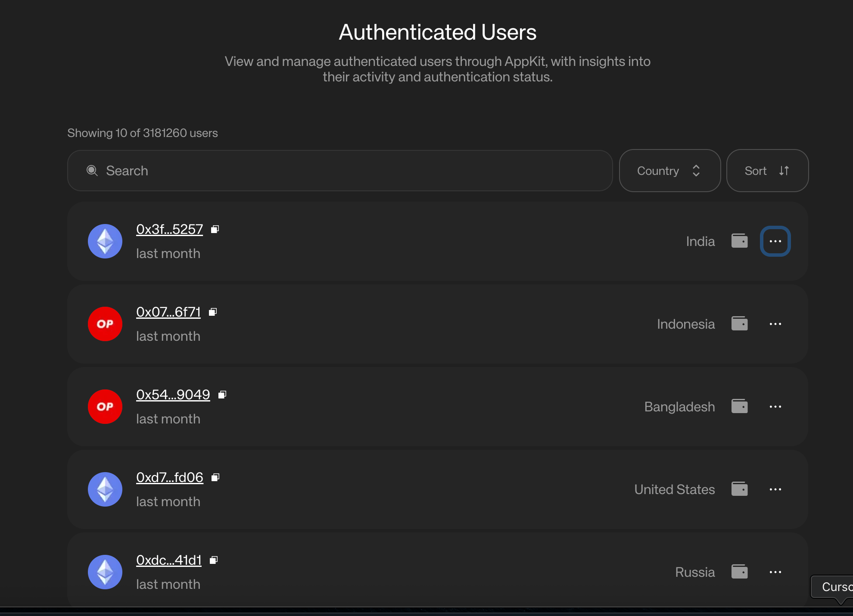This screenshot has width=853, height=616.
Task: Click wallet icon in Russia row
Action: tap(739, 572)
